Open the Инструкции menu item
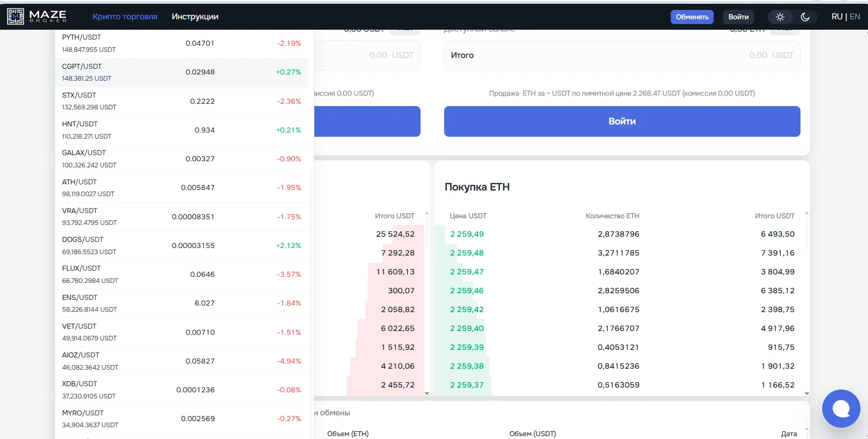The image size is (868, 439). 195,17
